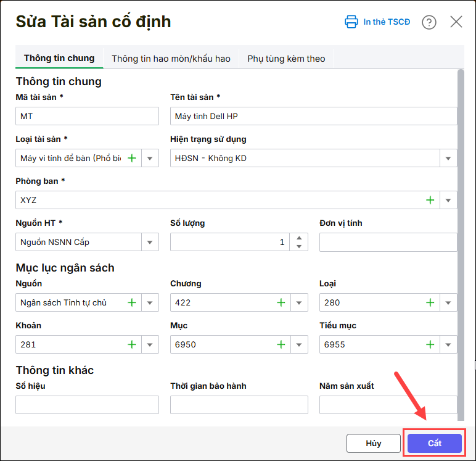
Task: Click plus icon in Tiểu mục field
Action: tap(430, 345)
